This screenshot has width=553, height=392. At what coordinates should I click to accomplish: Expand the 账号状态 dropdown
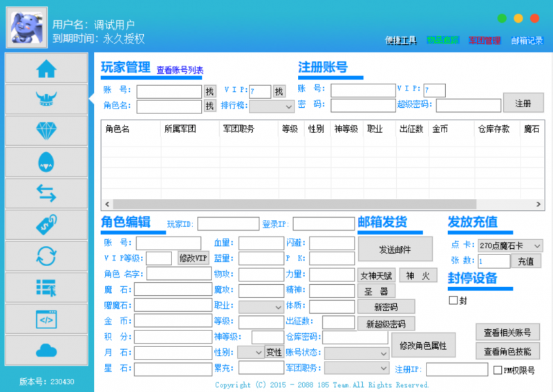point(357,353)
